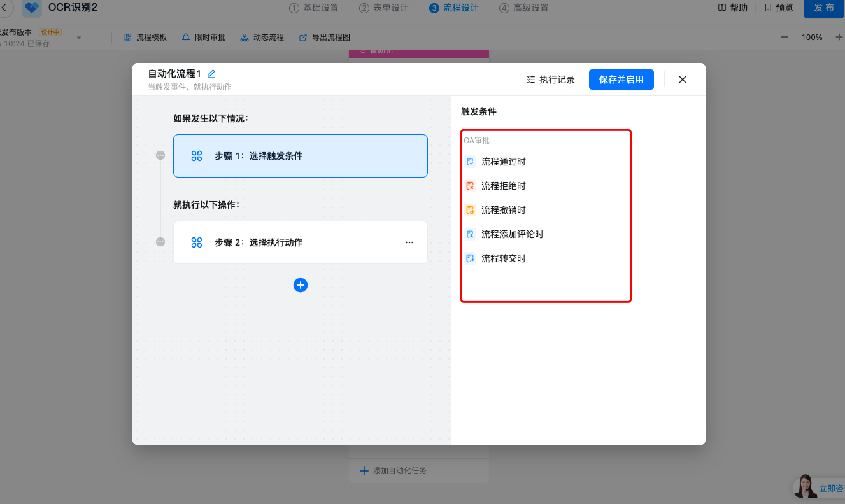Click the 保存并启用 button
Image resolution: width=845 pixels, height=504 pixels.
tap(621, 80)
